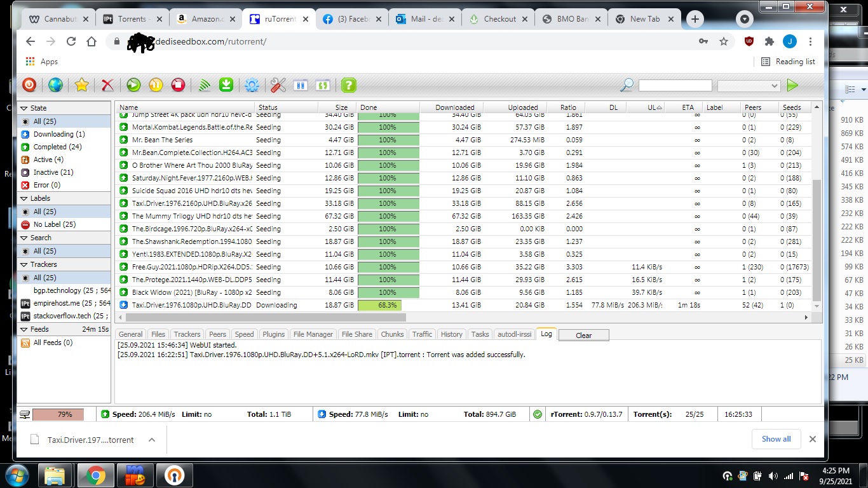This screenshot has width=868, height=488.
Task: Bookmark this page with the star icon
Action: point(723,41)
